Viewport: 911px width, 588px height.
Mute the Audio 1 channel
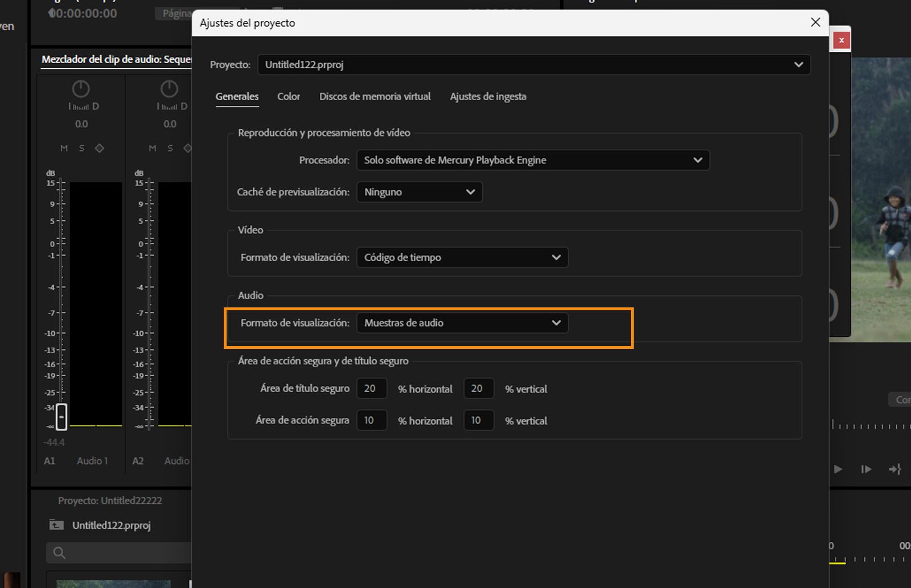[x=64, y=147]
